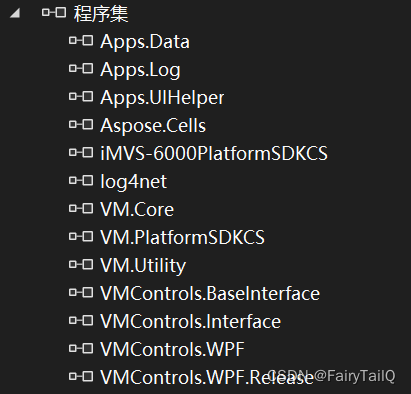Viewport: 411px width, 394px height.
Task: Click the reference icon beside VM.Core
Action: click(x=81, y=209)
